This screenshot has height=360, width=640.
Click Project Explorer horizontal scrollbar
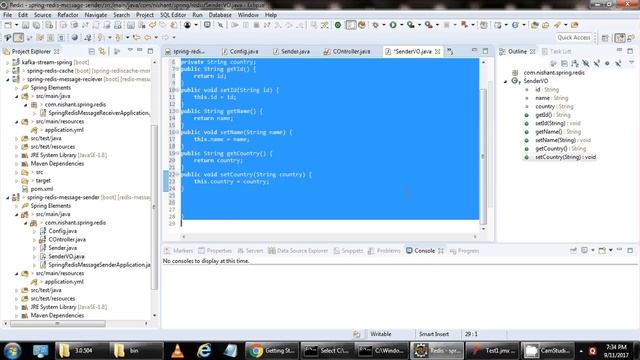tap(58, 323)
